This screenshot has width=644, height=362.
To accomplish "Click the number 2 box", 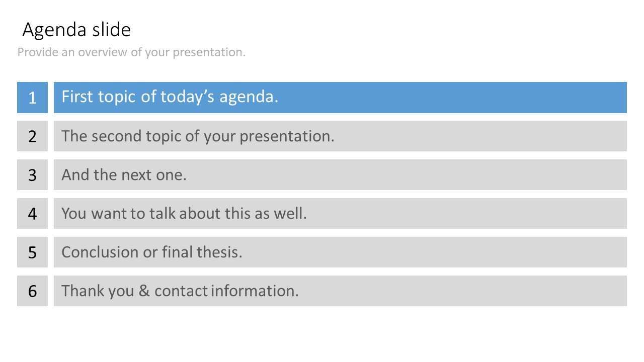I will (x=32, y=136).
